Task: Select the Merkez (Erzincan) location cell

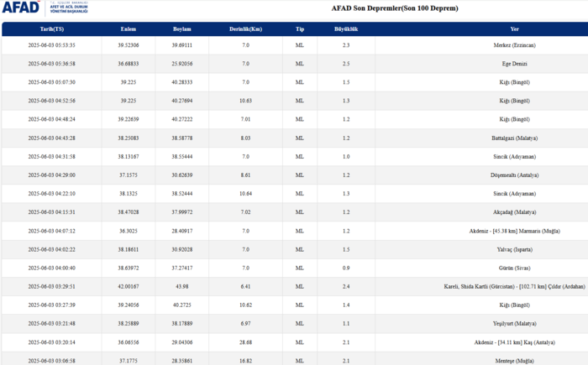Action: [x=514, y=45]
